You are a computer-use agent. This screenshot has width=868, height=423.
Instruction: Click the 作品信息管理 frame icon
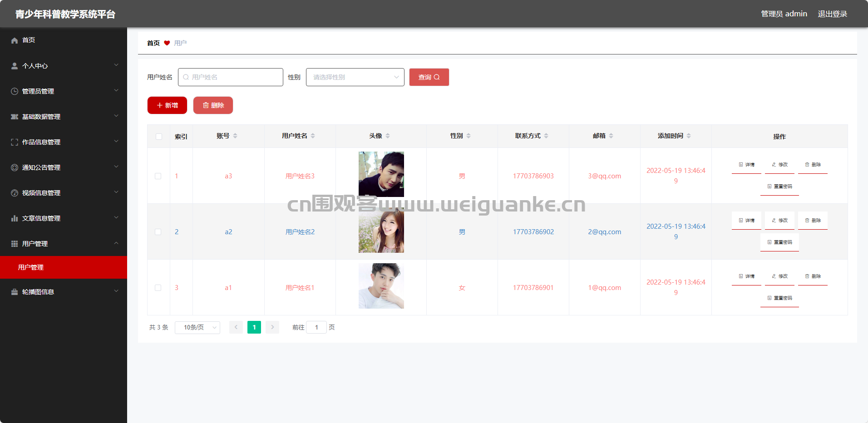pyautogui.click(x=15, y=142)
